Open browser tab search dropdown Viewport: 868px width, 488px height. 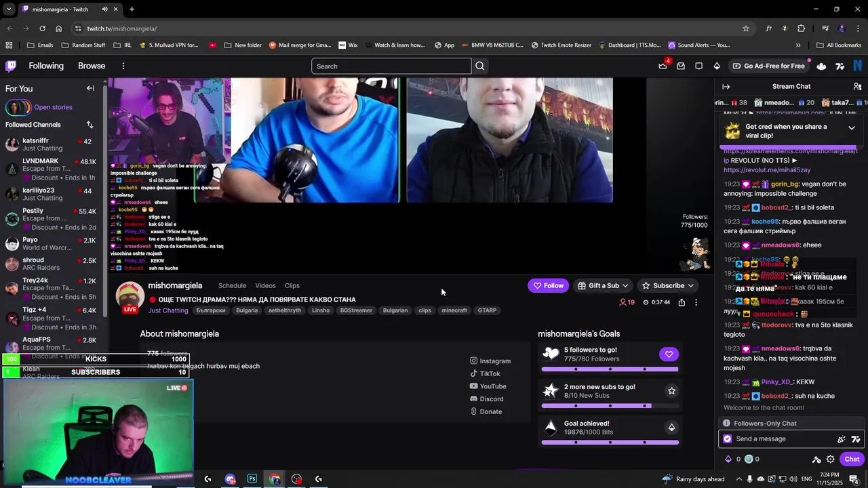[x=9, y=9]
